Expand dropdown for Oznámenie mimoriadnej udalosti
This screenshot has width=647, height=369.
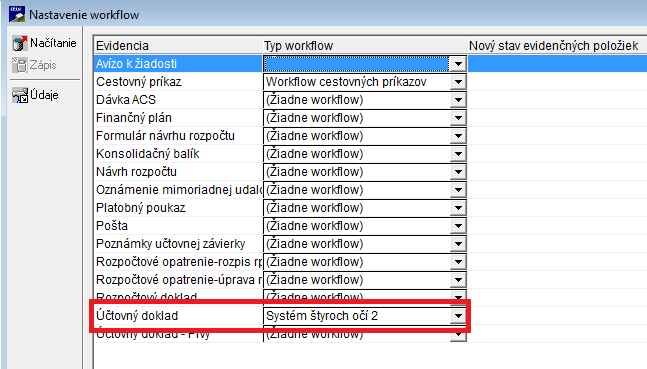(x=458, y=190)
